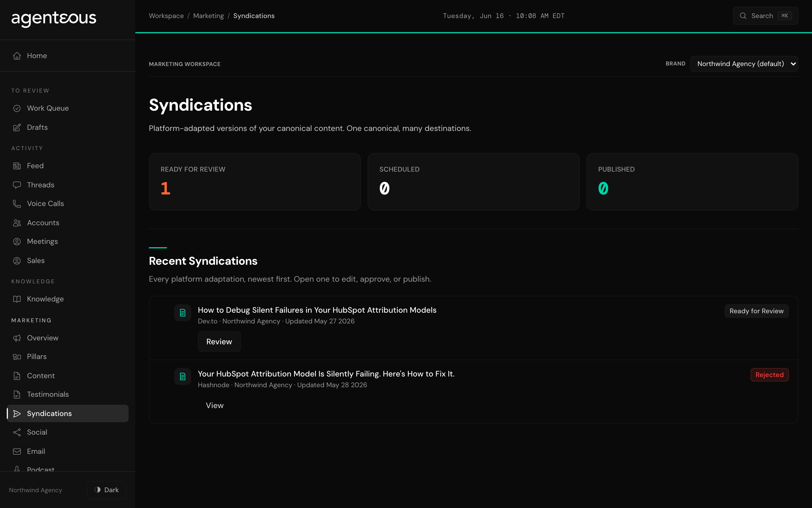Click the Accounts people icon

click(17, 223)
